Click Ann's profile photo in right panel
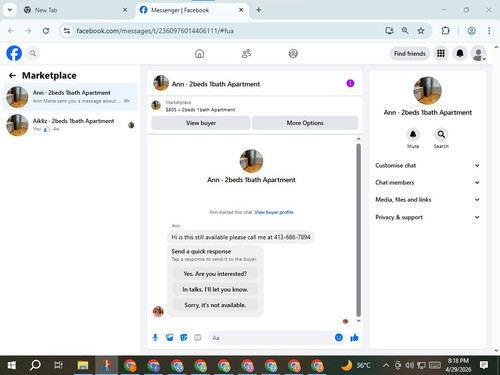Viewport: 500px width, 375px height. coord(427,90)
